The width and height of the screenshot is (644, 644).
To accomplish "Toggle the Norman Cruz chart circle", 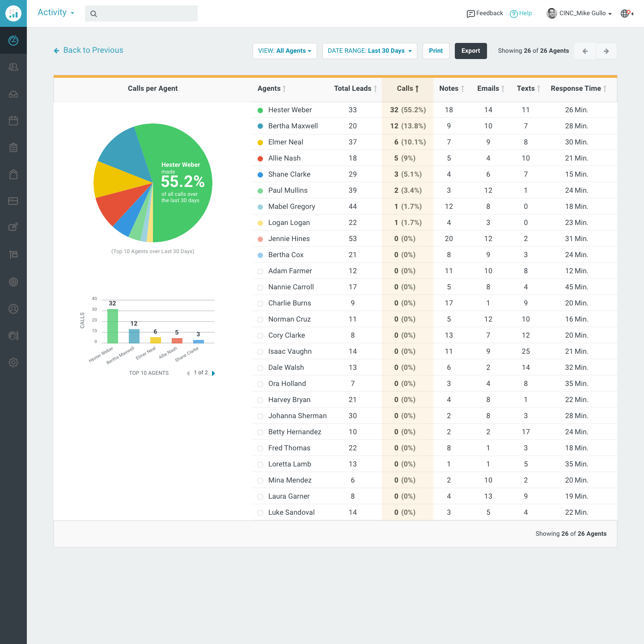I will click(260, 320).
